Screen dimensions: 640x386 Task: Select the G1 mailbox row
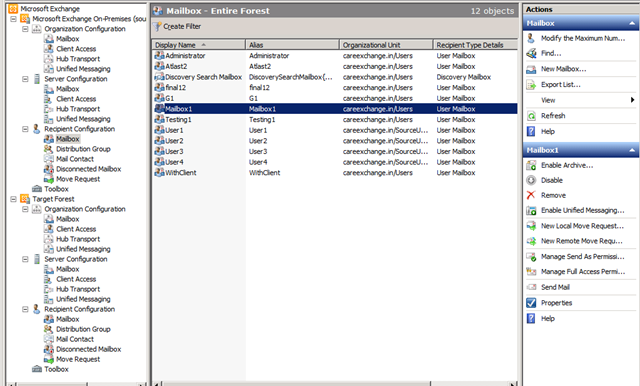tap(335, 98)
